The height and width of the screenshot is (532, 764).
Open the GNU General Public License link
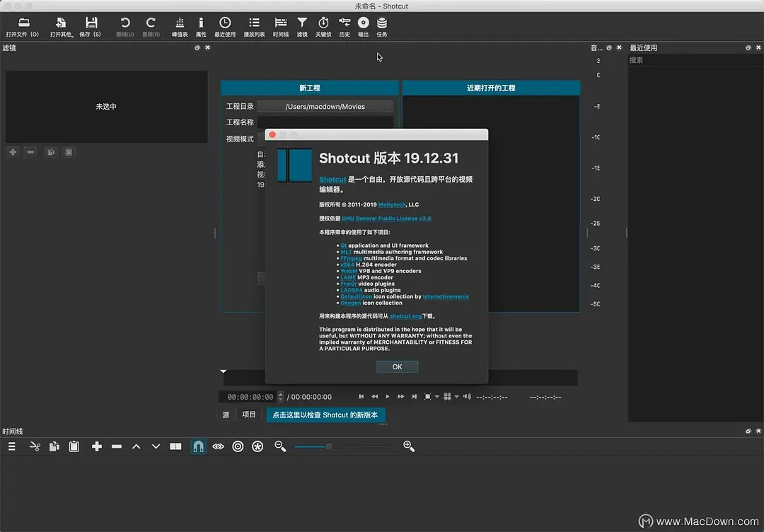[386, 219]
